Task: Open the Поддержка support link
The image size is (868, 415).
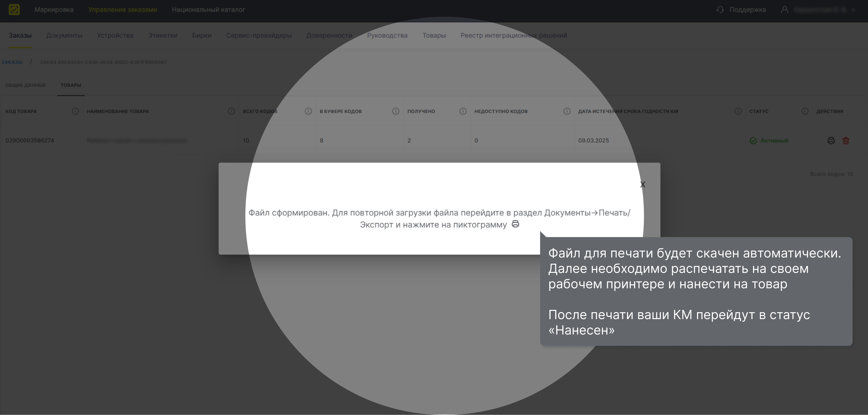Action: [x=747, y=10]
